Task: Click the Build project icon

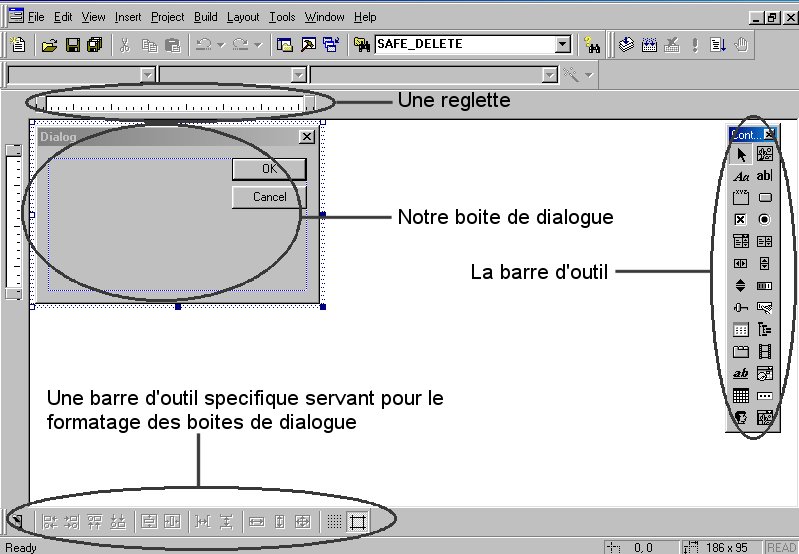Action: [x=649, y=45]
